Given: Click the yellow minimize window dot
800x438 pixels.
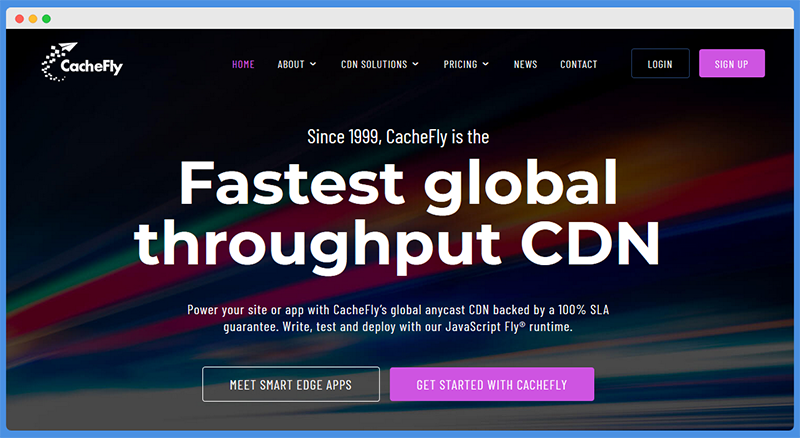Looking at the screenshot, I should pos(33,19).
